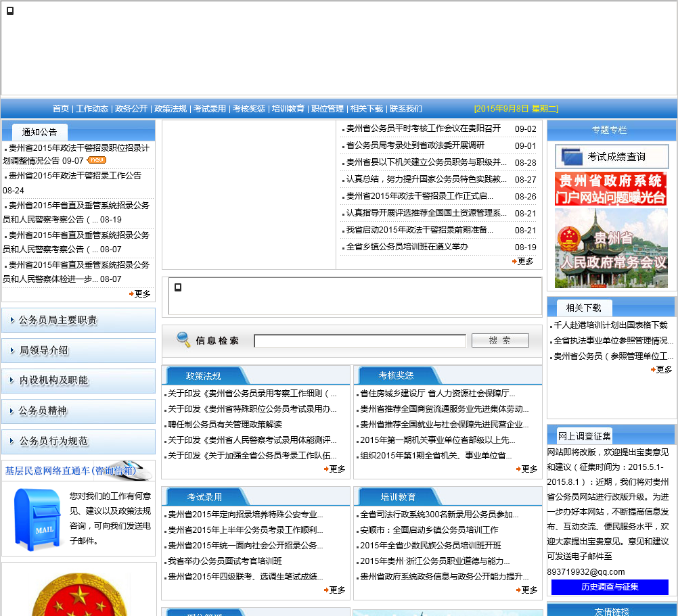Image resolution: width=678 pixels, height=616 pixels.
Task: Click the orange 'new' badge in 通知公告
Action: [97, 160]
